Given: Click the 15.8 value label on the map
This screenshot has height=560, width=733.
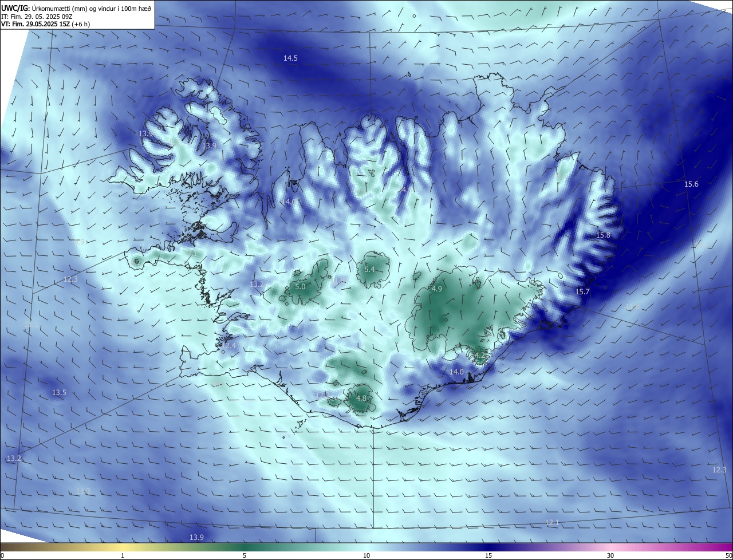Looking at the screenshot, I should point(603,235).
